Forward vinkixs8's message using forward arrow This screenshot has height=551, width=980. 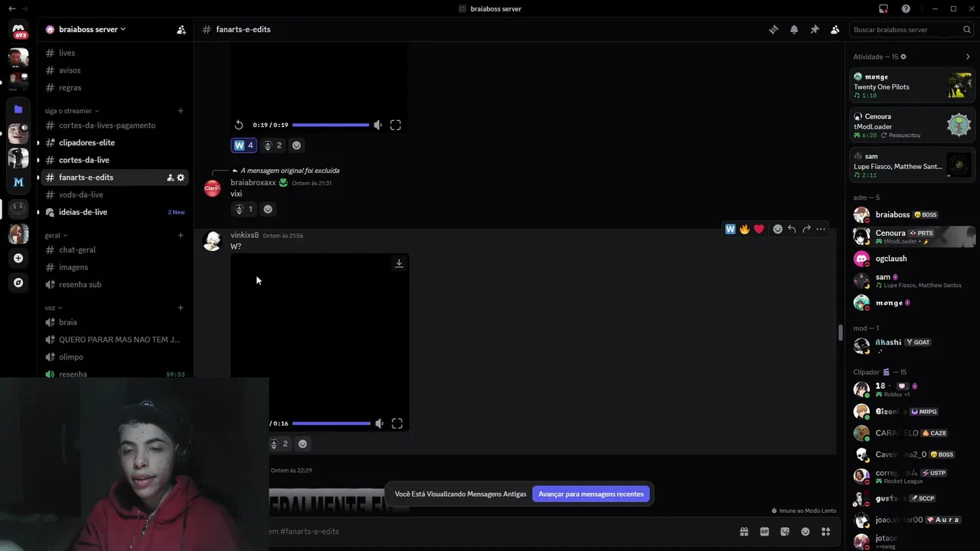pos(806,229)
